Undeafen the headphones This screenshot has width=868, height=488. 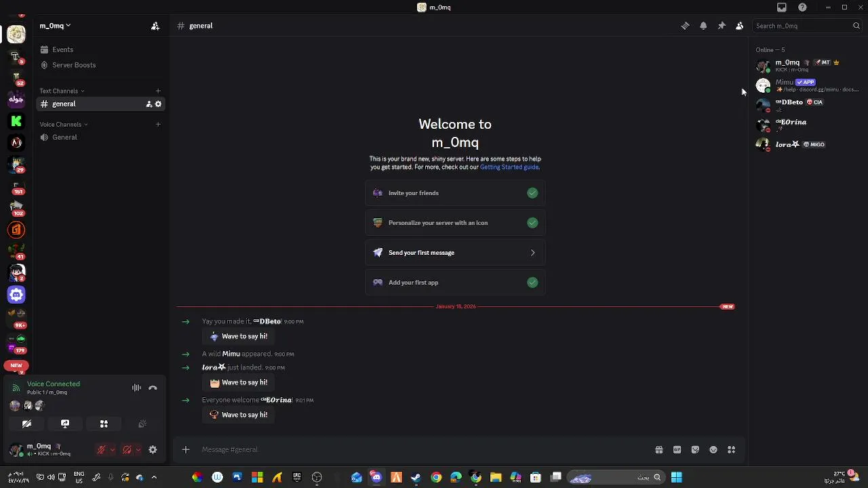127,449
